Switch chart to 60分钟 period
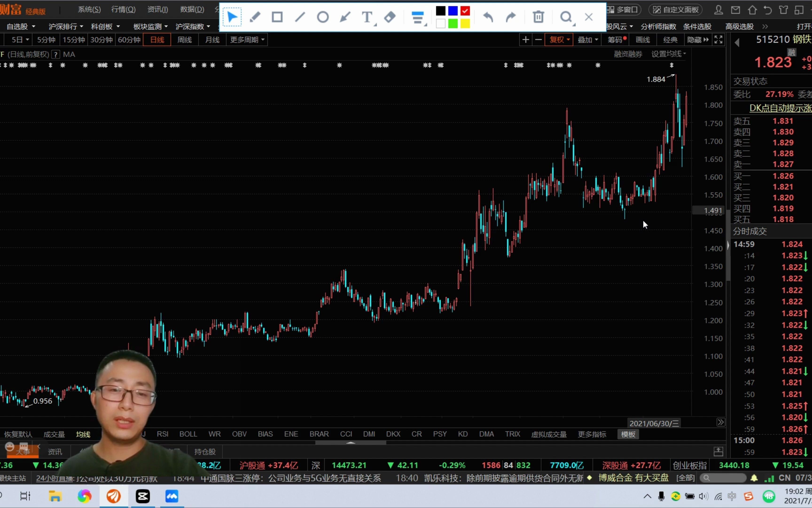Screen dimensions: 812x508 coord(129,40)
